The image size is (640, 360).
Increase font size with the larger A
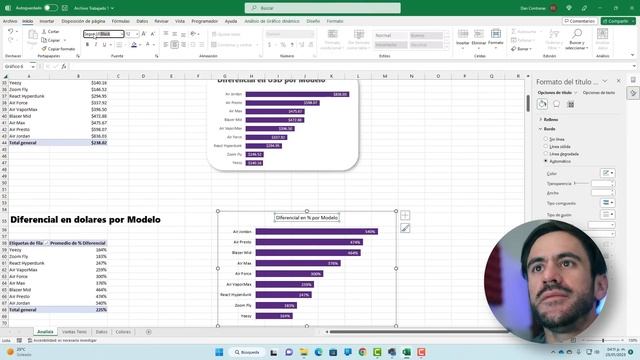[144, 34]
